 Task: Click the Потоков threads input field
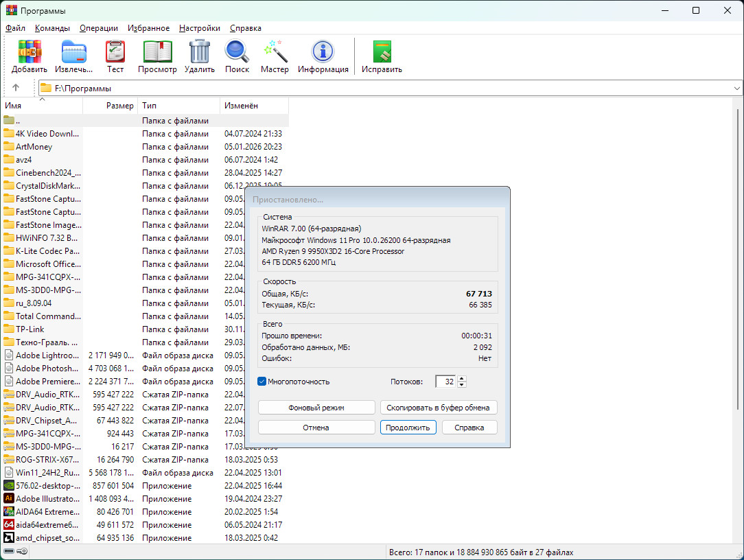click(x=447, y=382)
